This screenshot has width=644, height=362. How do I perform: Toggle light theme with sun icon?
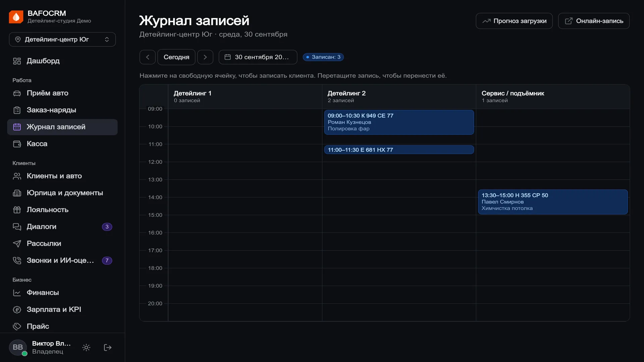[86, 348]
